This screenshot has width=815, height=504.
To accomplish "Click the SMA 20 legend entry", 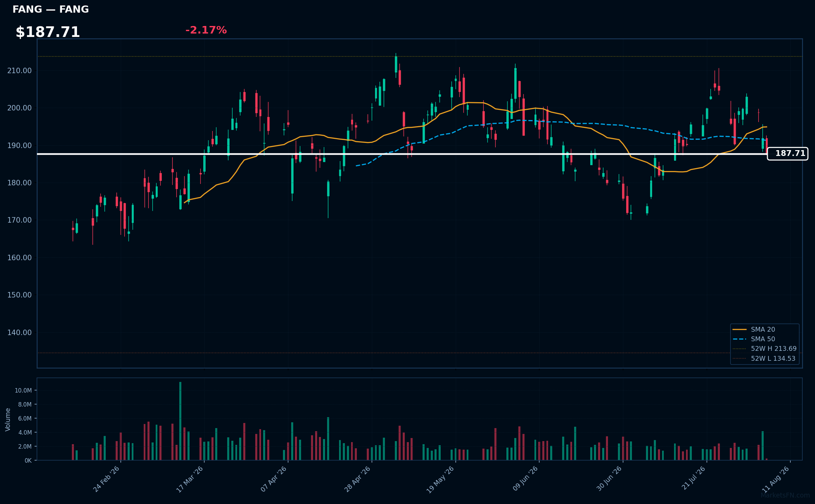I will click(763, 330).
